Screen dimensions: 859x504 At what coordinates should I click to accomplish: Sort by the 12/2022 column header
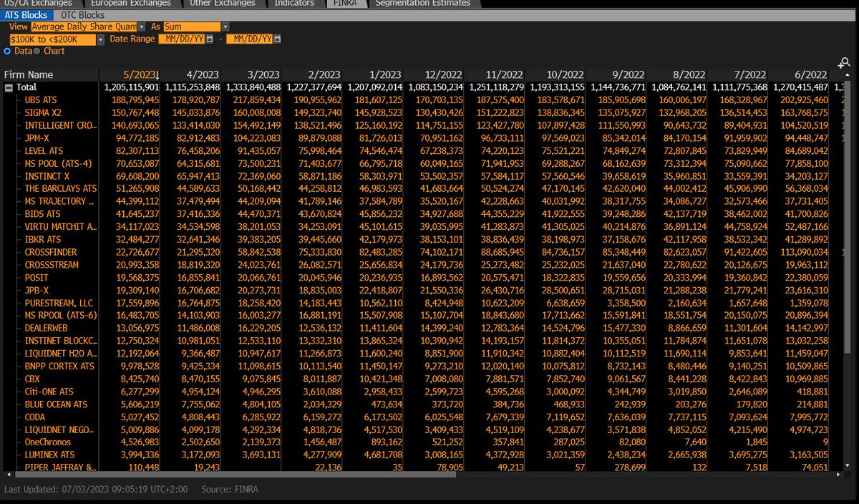point(434,74)
